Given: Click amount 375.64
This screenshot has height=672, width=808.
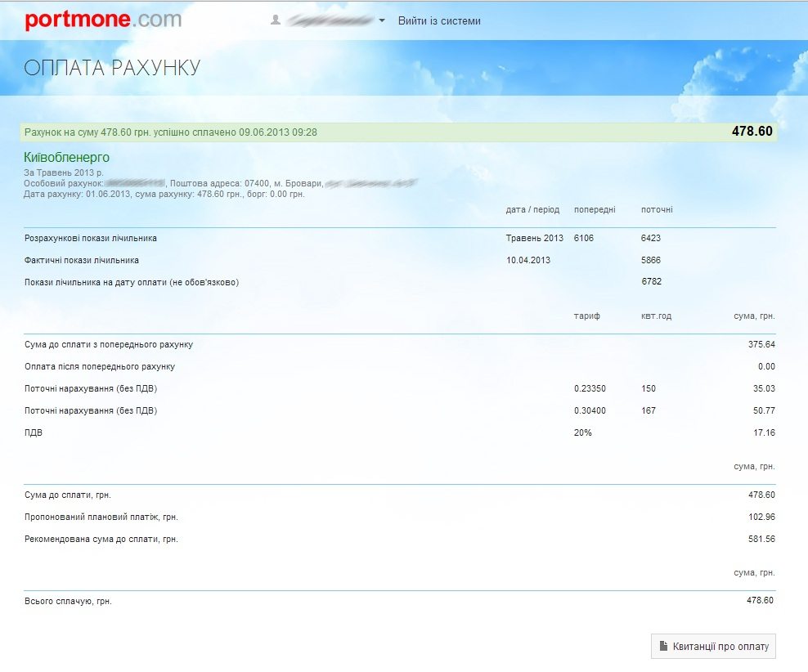Looking at the screenshot, I should click(x=761, y=344).
